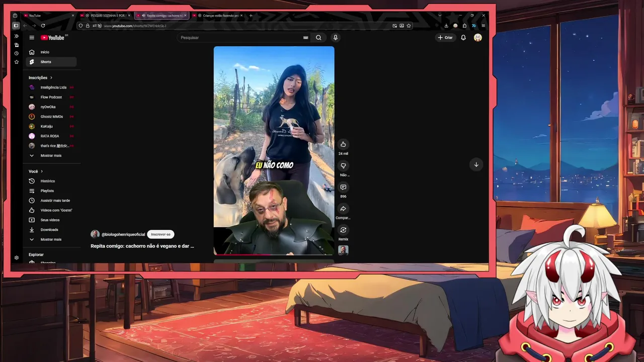Open the Inteligência Ltda channel

click(x=52, y=87)
